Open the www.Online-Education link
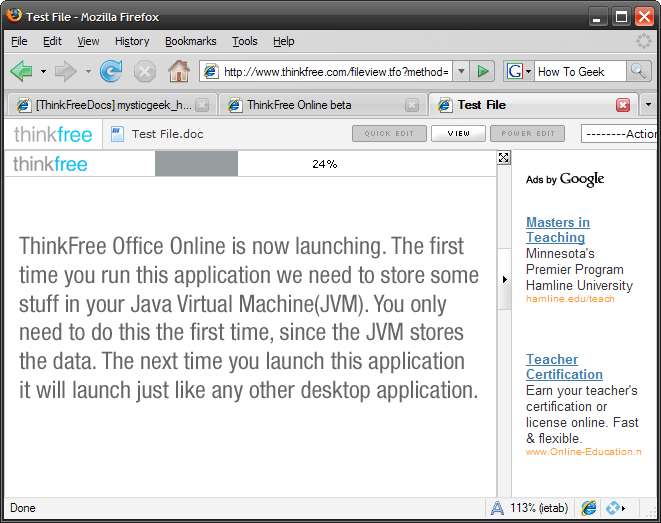 coord(583,452)
